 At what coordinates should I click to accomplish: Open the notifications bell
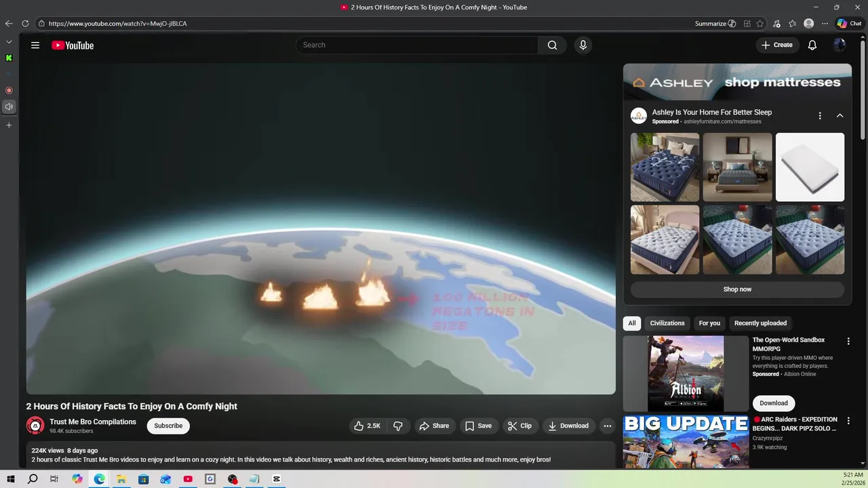(812, 45)
